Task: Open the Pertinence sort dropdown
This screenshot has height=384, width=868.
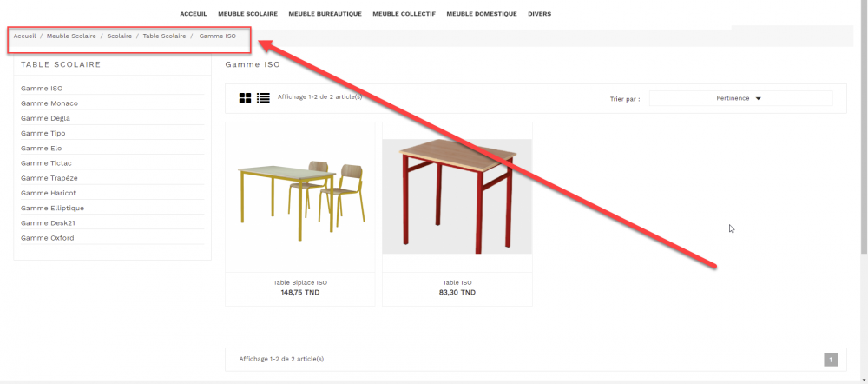Action: 740,99
